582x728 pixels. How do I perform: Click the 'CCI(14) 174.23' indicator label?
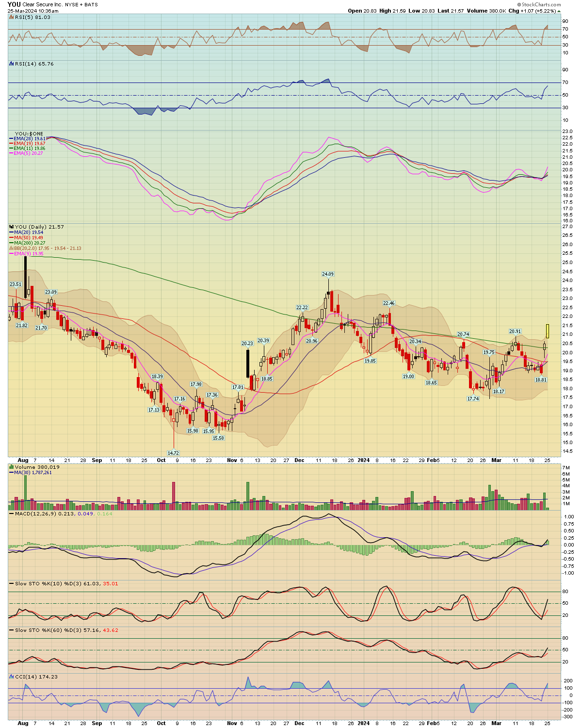pos(36,677)
